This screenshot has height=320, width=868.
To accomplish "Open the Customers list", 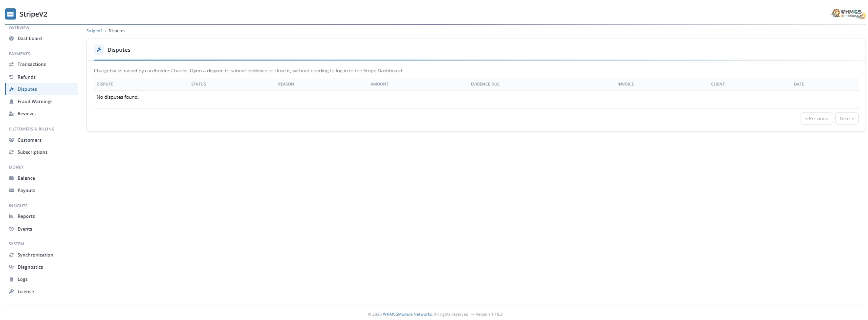I will 42,140.
